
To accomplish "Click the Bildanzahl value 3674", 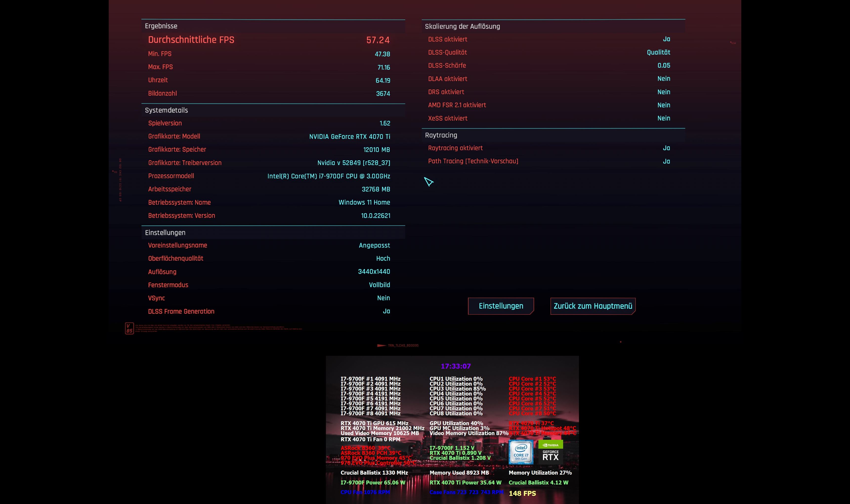I will pyautogui.click(x=383, y=94).
